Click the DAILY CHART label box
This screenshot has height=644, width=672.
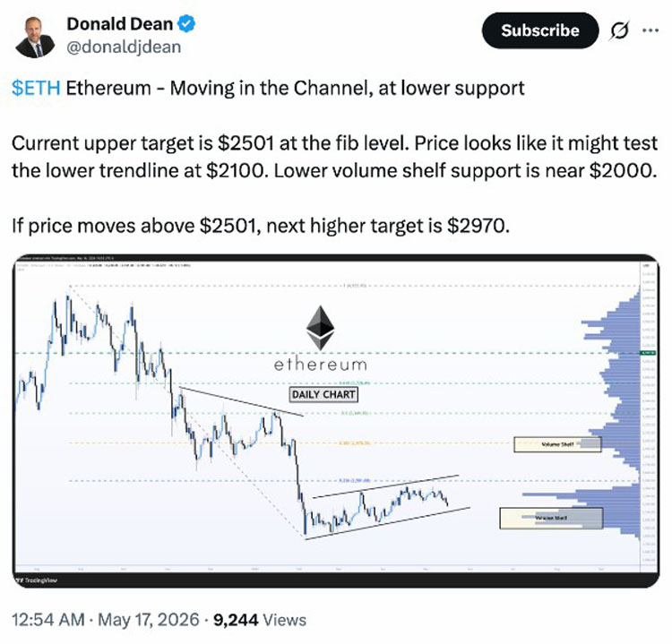[x=323, y=394]
